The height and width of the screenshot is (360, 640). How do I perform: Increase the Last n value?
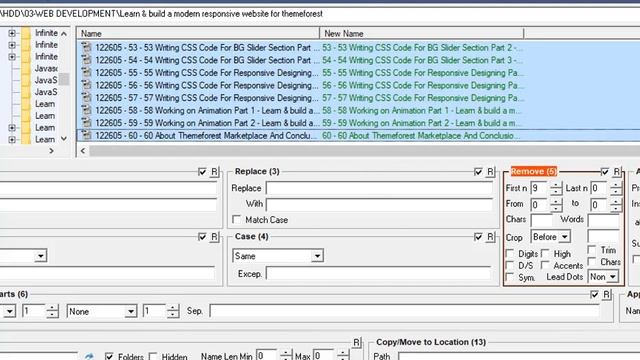coord(616,185)
